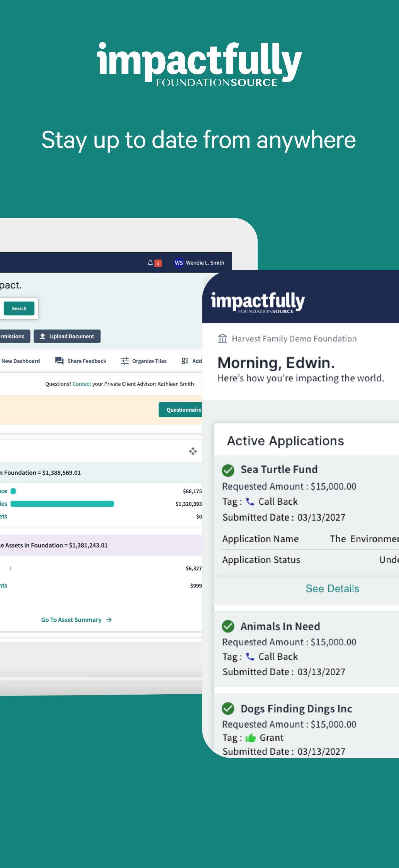The image size is (399, 868).
Task: Click the red notification badge showing 1
Action: (x=158, y=263)
